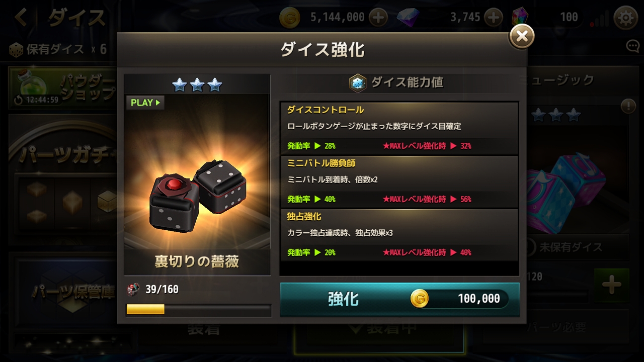This screenshot has width=644, height=362.
Task: Add gold with the plus icon
Action: (x=378, y=18)
